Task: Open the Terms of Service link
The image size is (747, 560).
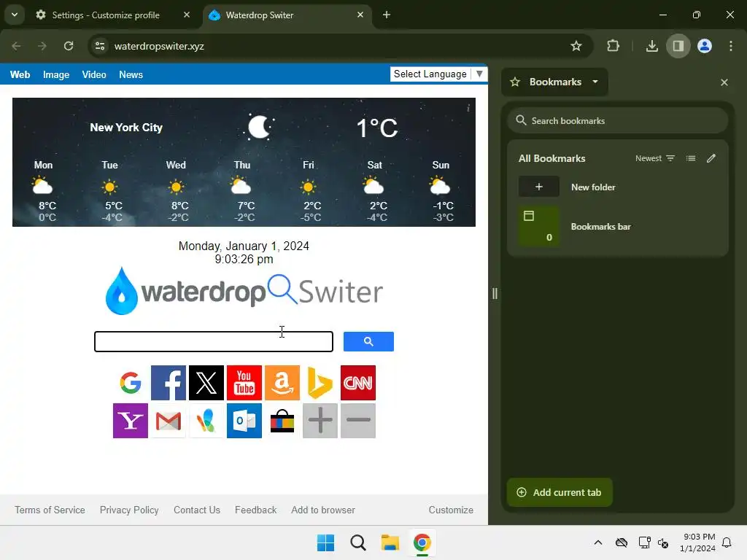Action: pos(50,510)
